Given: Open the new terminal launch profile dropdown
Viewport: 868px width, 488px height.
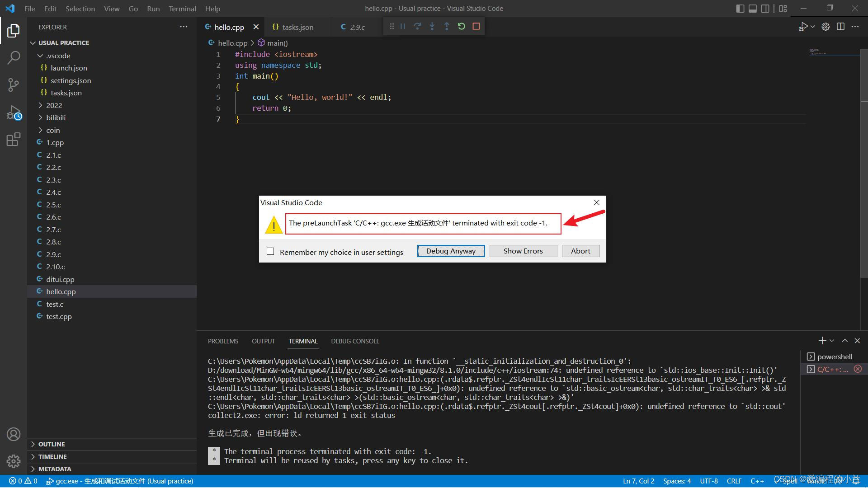Looking at the screenshot, I should point(832,341).
